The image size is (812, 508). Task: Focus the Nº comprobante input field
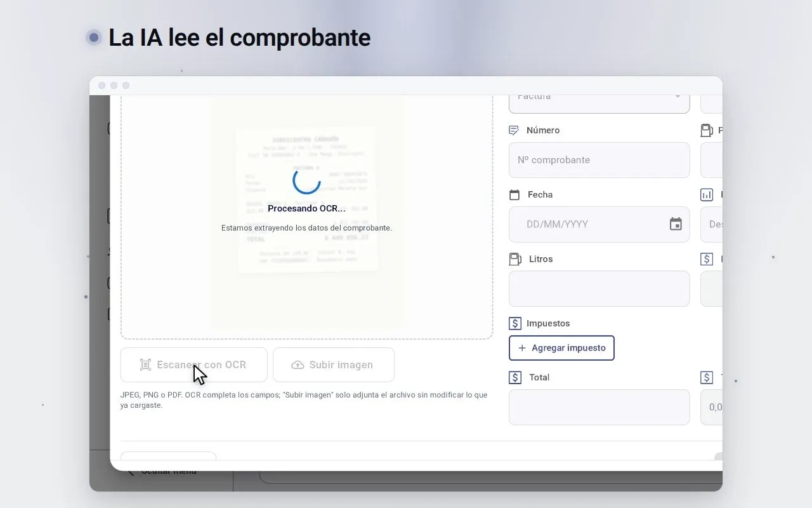click(599, 160)
